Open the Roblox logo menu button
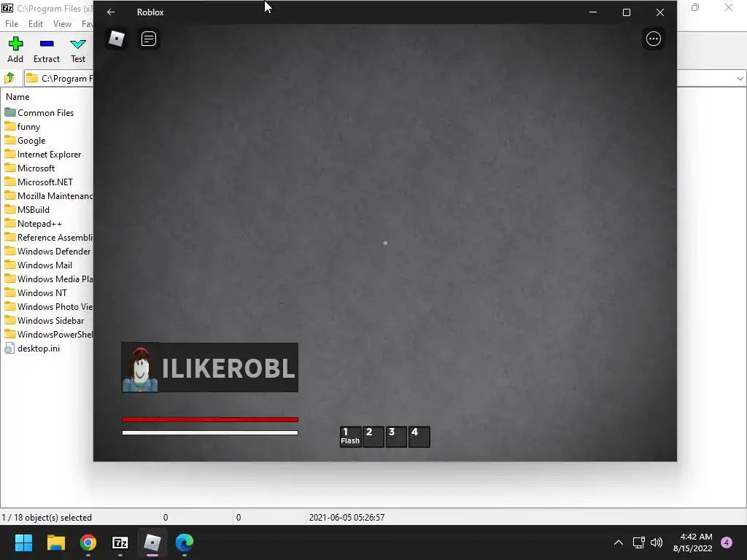The width and height of the screenshot is (747, 560). [x=117, y=39]
